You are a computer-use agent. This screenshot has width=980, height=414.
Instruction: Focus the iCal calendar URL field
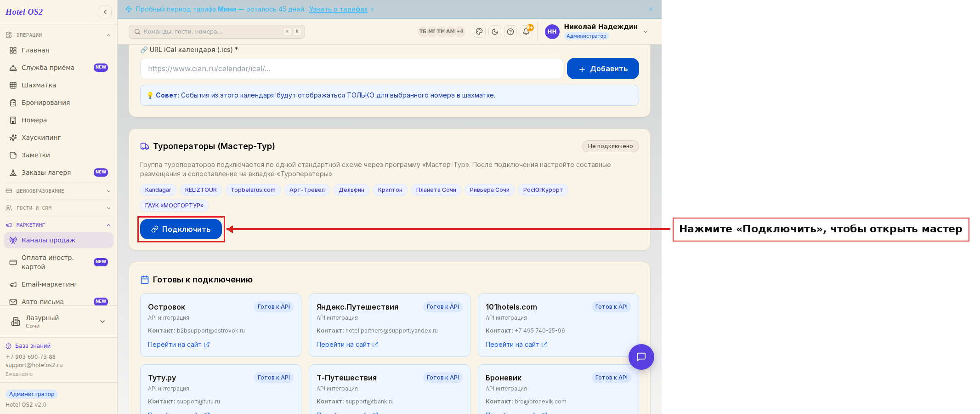(x=351, y=69)
